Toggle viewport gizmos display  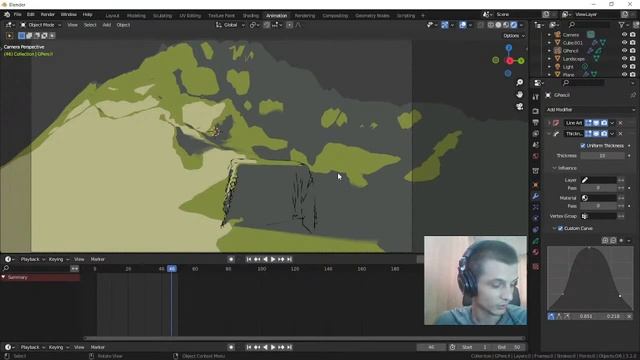click(445, 25)
